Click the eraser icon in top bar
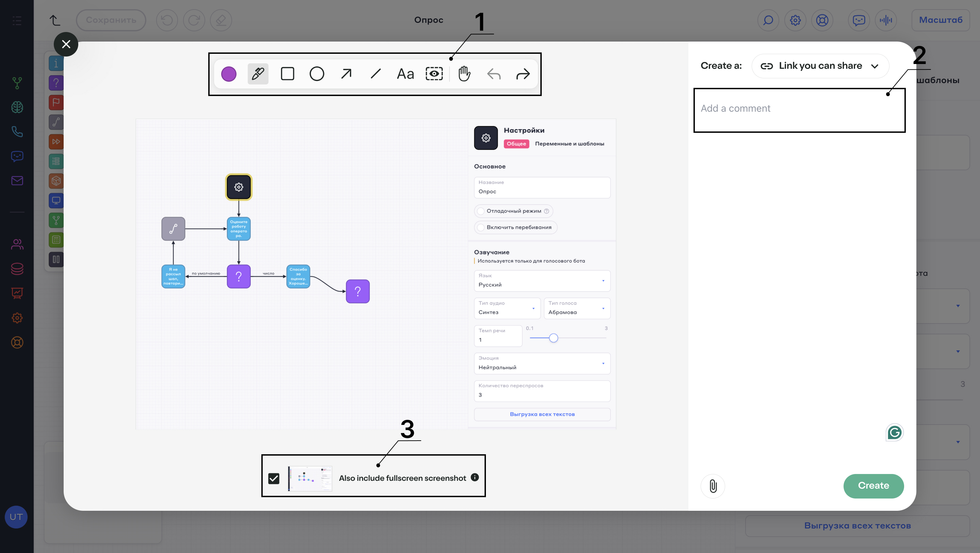The image size is (980, 553). [221, 20]
